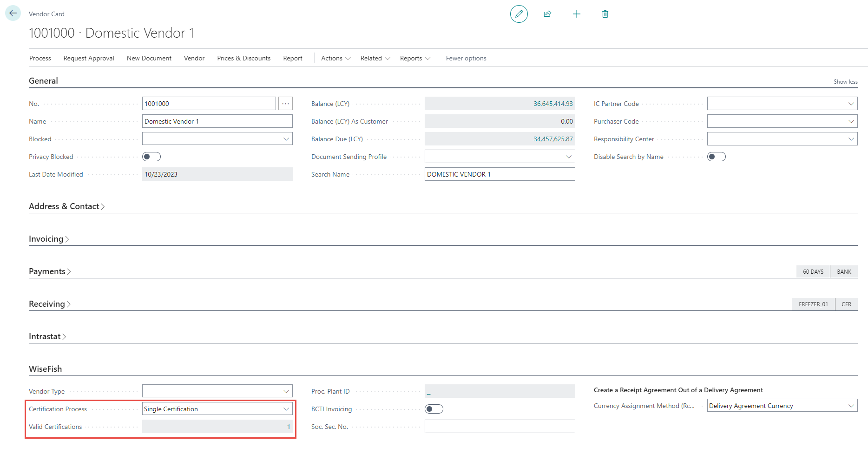Image resolution: width=868 pixels, height=461 pixels.
Task: Click the pencil edit icon
Action: click(x=519, y=14)
